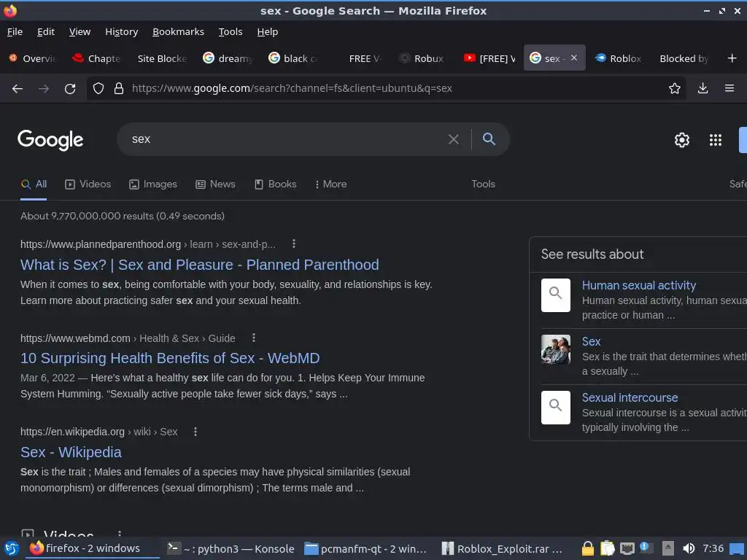Switch to the Site Blocker tab
This screenshot has width=747, height=560.
162,58
